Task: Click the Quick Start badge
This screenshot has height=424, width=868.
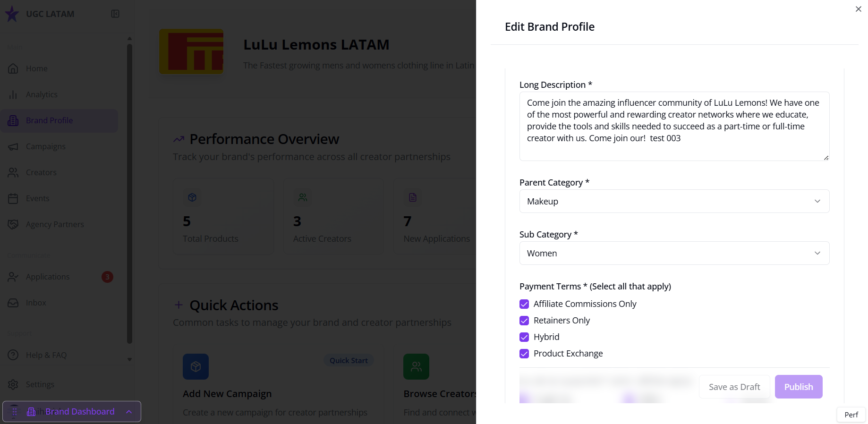Action: coord(349,361)
